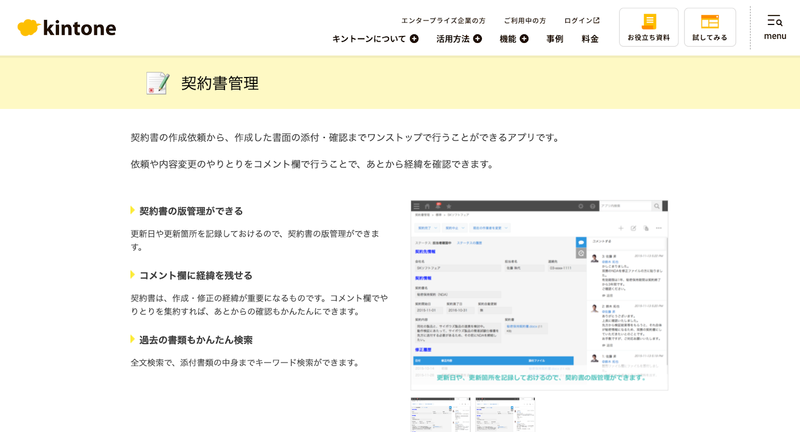Click the アプリ内検索 search box in preview

626,206
